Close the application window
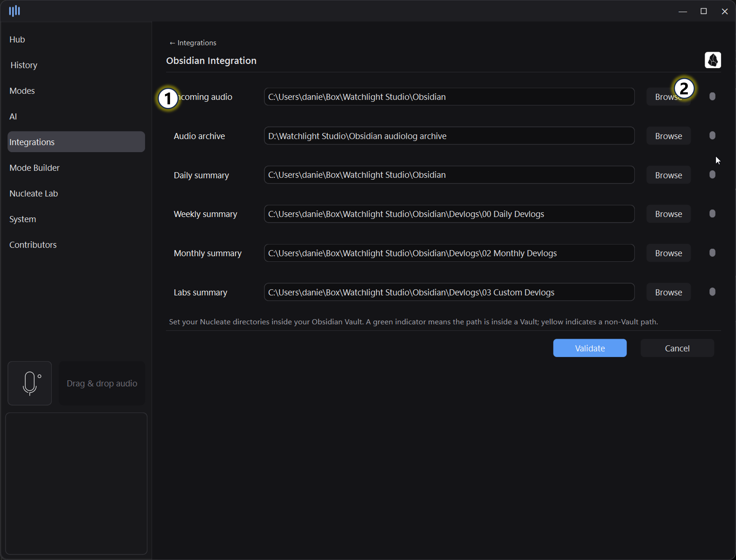The image size is (736, 560). [724, 11]
